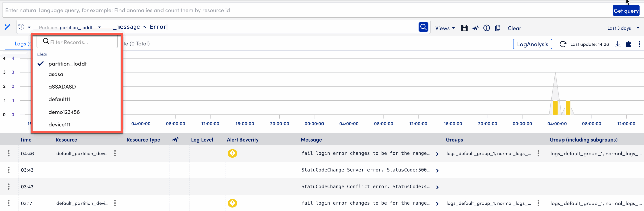Image resolution: width=644 pixels, height=211 pixels.
Task: Click the anomaly pulse icon in toolbar
Action: point(475,28)
